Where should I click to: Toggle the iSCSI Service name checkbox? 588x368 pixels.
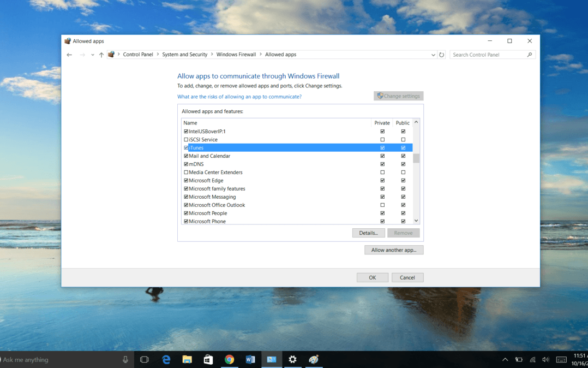coord(186,140)
